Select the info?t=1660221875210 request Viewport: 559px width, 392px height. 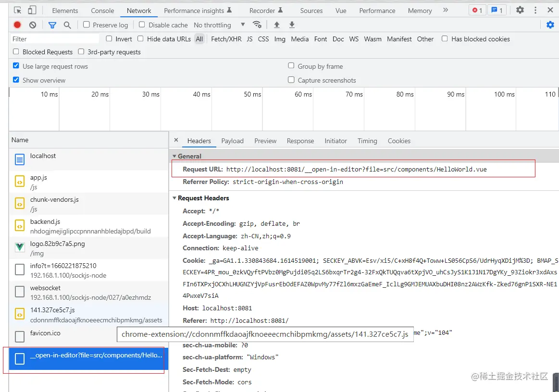click(88, 270)
